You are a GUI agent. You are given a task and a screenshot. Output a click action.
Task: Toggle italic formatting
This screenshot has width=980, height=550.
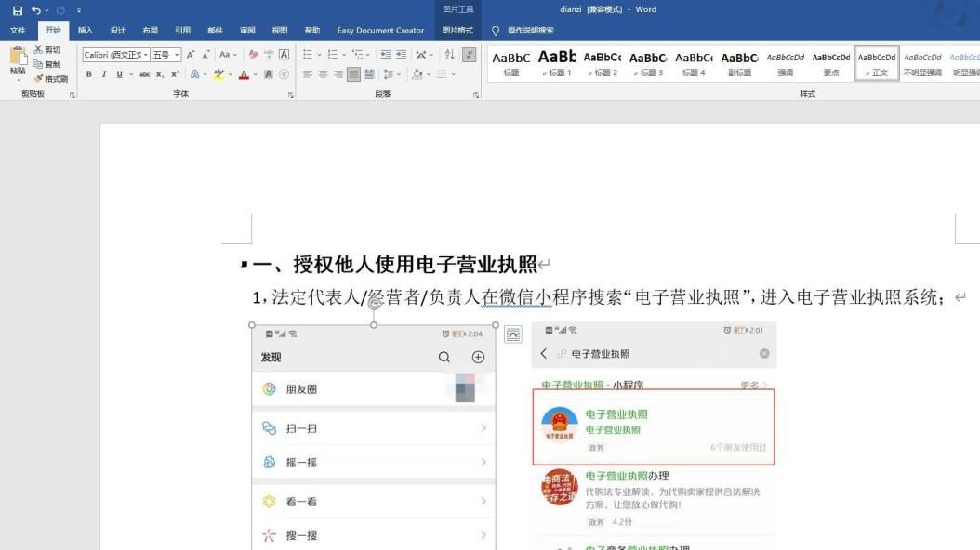pos(104,74)
